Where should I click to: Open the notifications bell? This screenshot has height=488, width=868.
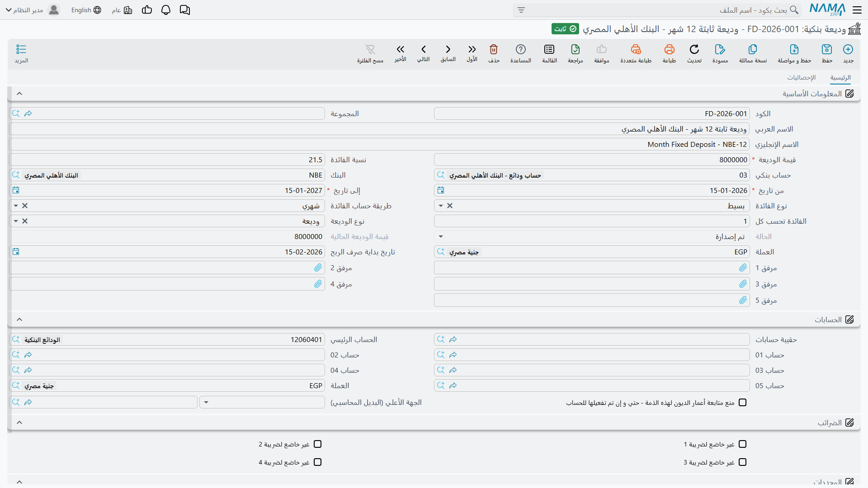pyautogui.click(x=166, y=10)
